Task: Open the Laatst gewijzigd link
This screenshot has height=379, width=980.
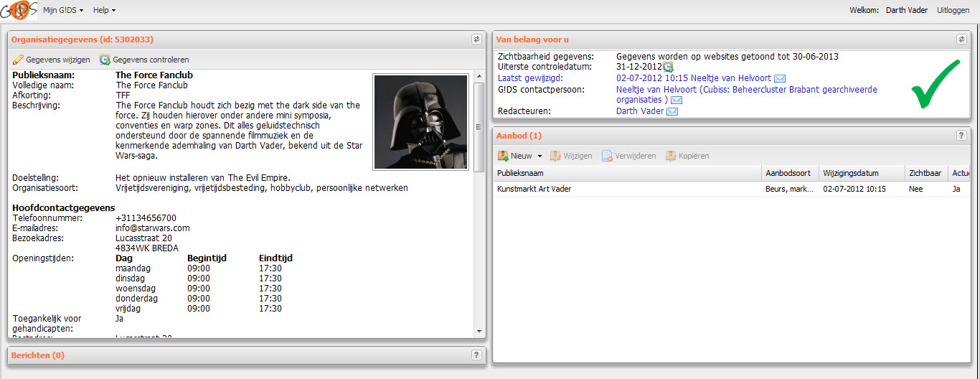Action: [530, 78]
